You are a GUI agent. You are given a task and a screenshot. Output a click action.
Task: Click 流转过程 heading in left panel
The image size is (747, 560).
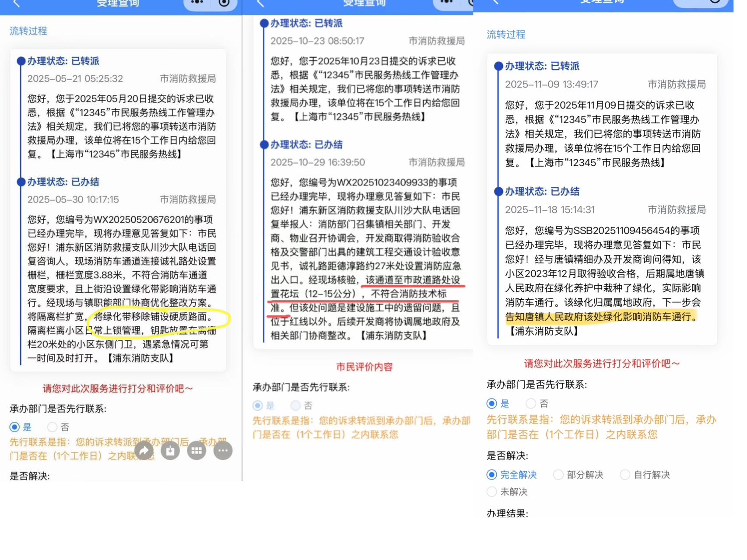[28, 31]
